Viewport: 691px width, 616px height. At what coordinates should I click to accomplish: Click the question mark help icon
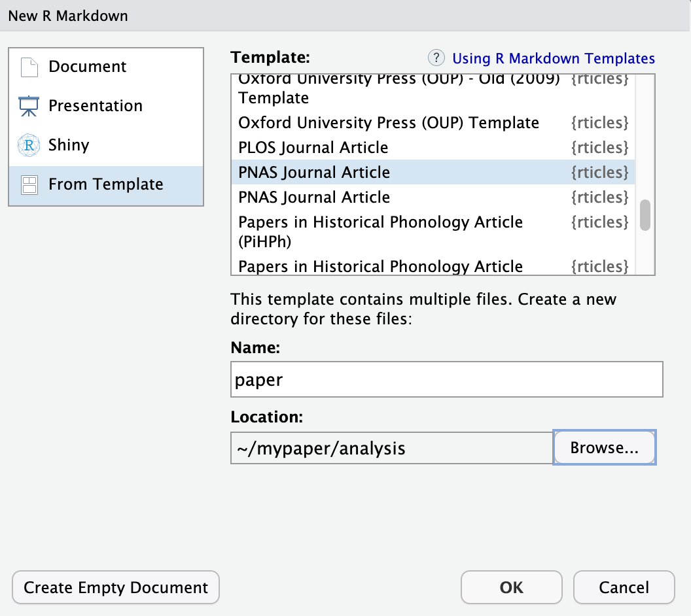point(436,58)
